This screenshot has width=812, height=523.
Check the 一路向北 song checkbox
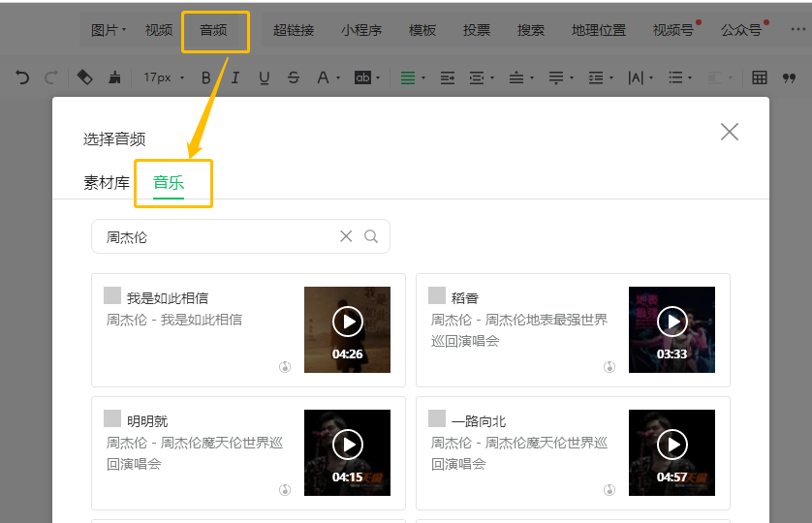point(437,418)
